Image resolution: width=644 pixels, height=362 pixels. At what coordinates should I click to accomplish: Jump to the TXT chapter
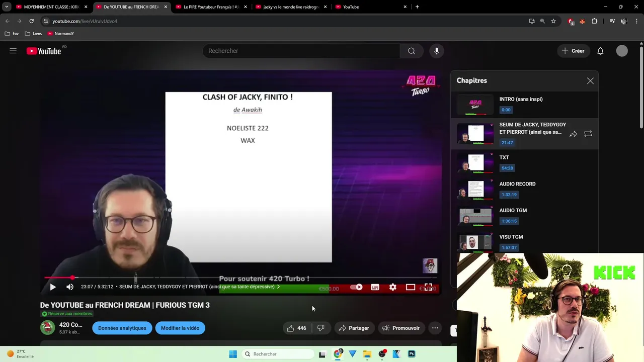pyautogui.click(x=525, y=162)
